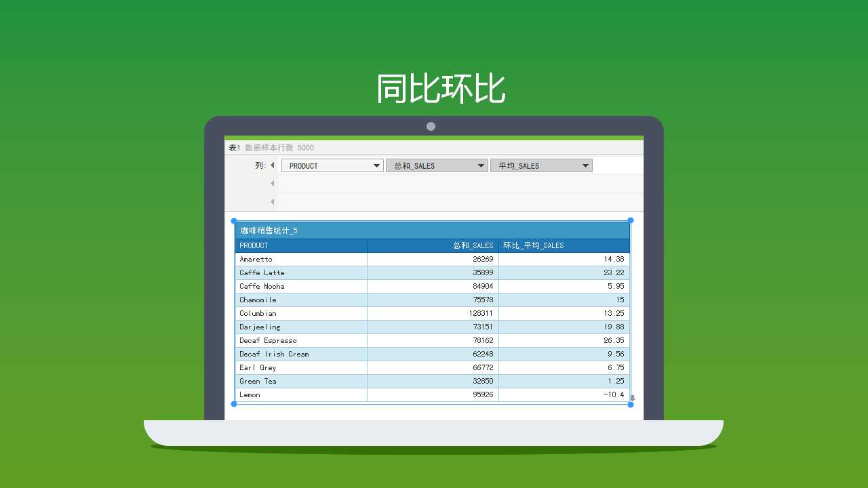Expand the 总和_SALES field dropdown
This screenshot has width=868, height=488.
[481, 165]
